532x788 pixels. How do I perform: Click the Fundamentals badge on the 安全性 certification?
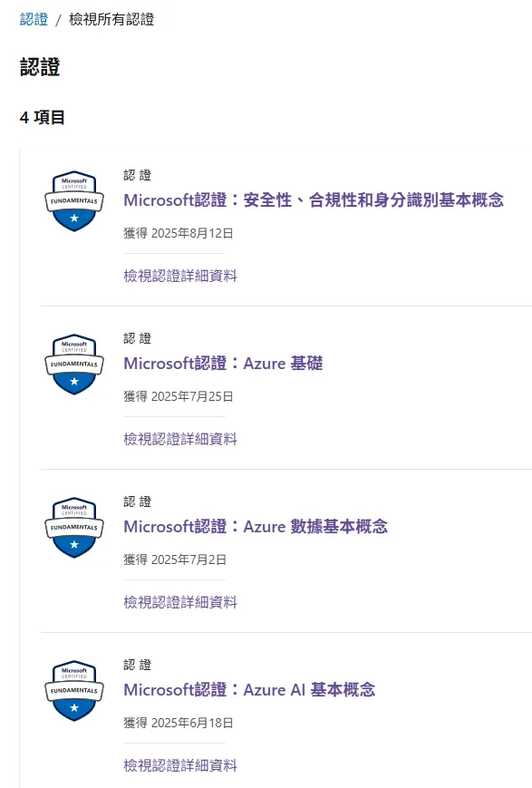click(x=73, y=201)
